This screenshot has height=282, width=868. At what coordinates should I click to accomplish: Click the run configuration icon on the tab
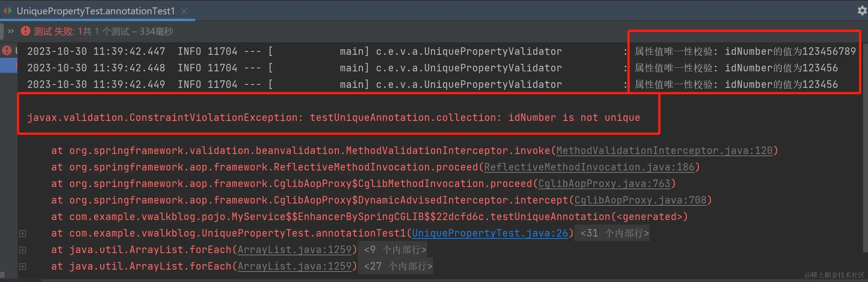click(x=8, y=11)
